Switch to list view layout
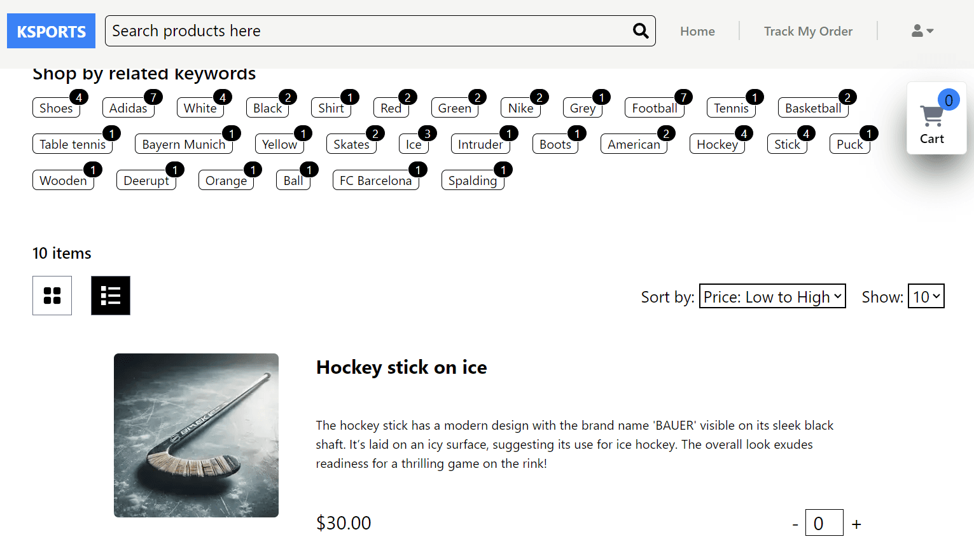 [111, 296]
